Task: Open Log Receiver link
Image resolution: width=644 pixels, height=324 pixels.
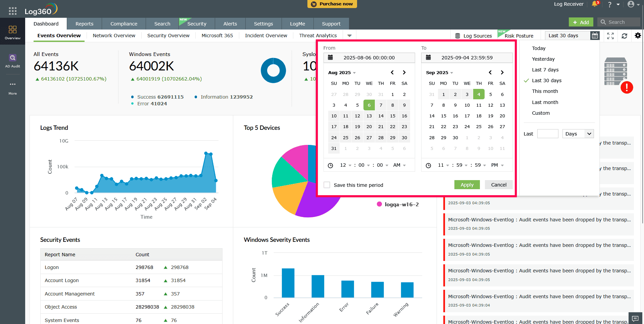Action: pyautogui.click(x=568, y=4)
